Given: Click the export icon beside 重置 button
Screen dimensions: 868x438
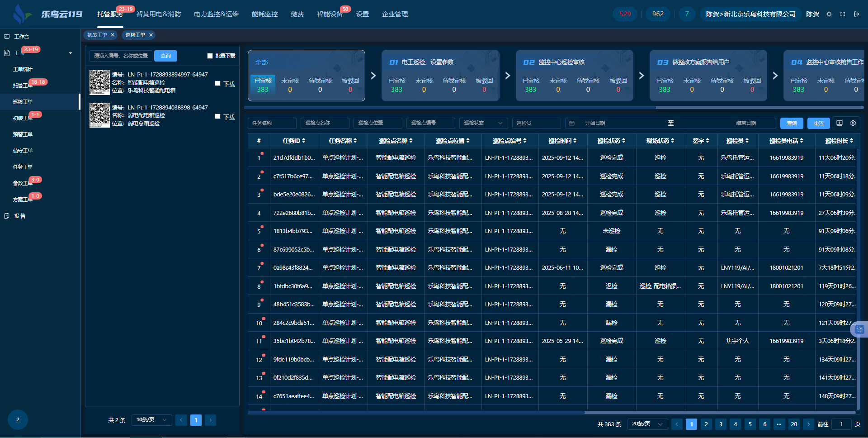Looking at the screenshot, I should tap(840, 123).
